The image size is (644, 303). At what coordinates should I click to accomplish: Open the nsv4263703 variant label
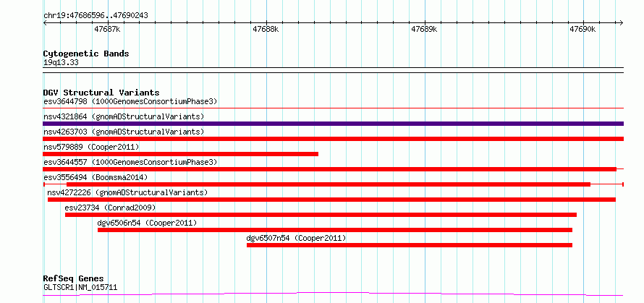point(124,132)
